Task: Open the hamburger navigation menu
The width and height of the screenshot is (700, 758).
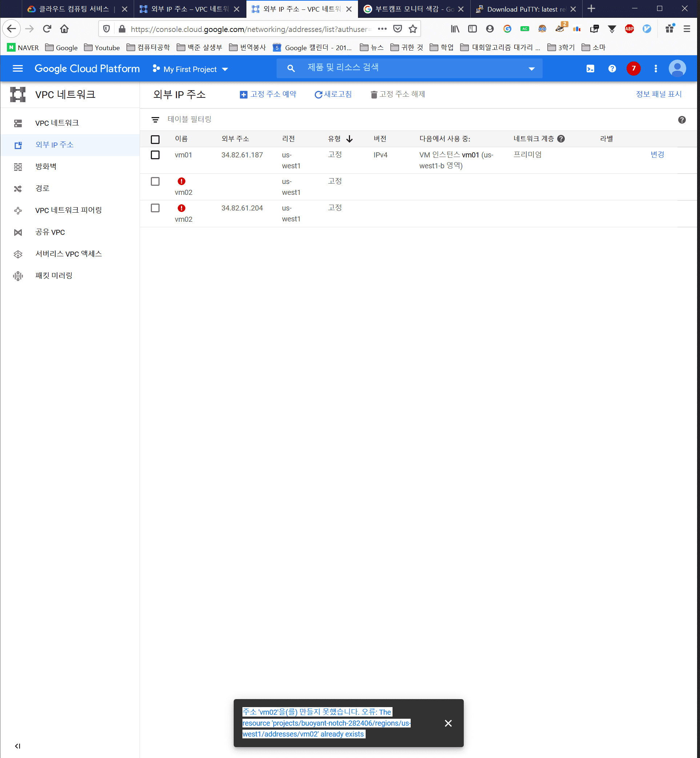Action: click(18, 69)
